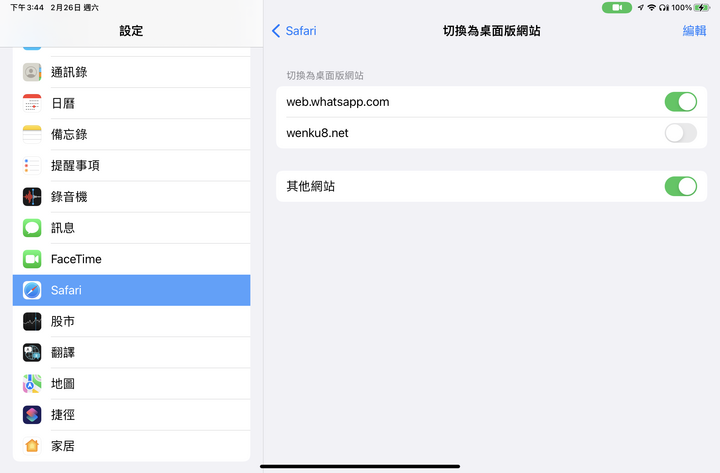Disable desktop site for web.whatsapp.com
Screen dimensions: 720x473
pyautogui.click(x=681, y=102)
